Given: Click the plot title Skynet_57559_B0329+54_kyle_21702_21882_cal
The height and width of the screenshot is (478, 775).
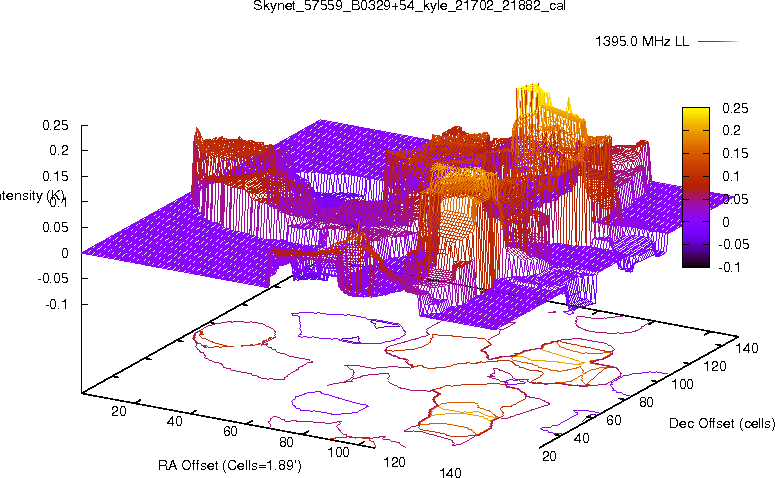Looking at the screenshot, I should coord(409,6).
